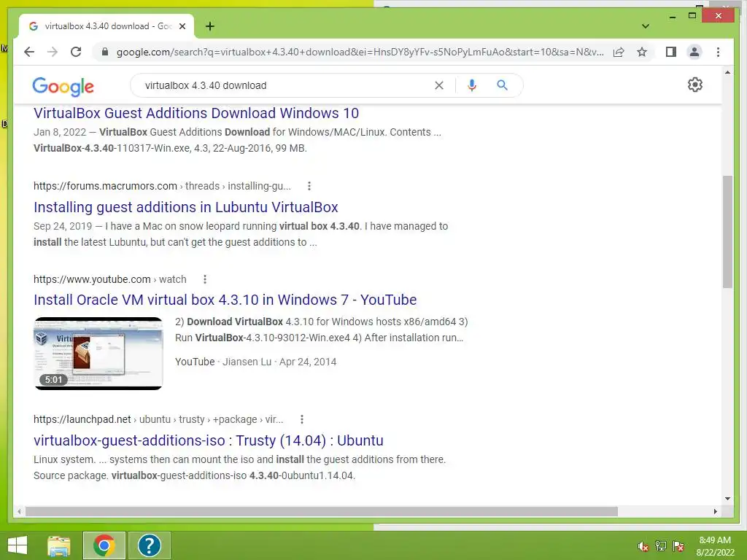Go back to the previous page
The image size is (747, 560).
tap(29, 52)
